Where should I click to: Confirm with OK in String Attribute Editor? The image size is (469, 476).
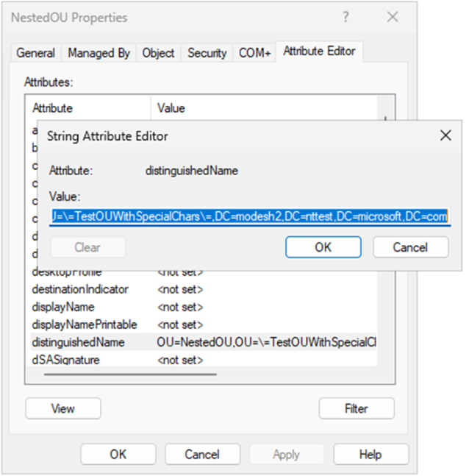coord(323,247)
